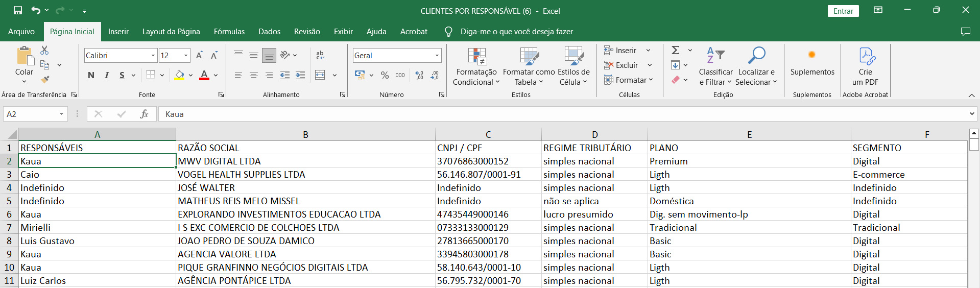Image resolution: width=980 pixels, height=288 pixels.
Task: Select column B header
Action: click(x=305, y=134)
